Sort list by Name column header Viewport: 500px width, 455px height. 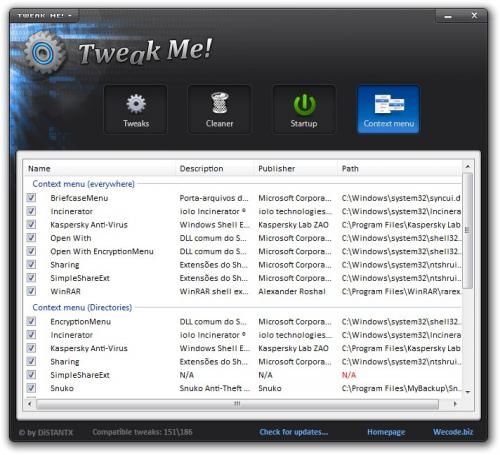[100, 169]
